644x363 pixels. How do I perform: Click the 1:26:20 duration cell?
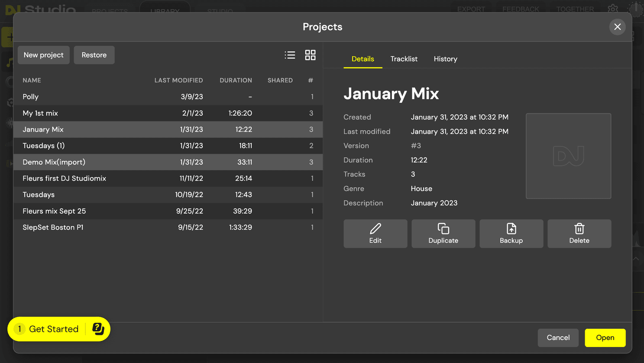tap(240, 113)
